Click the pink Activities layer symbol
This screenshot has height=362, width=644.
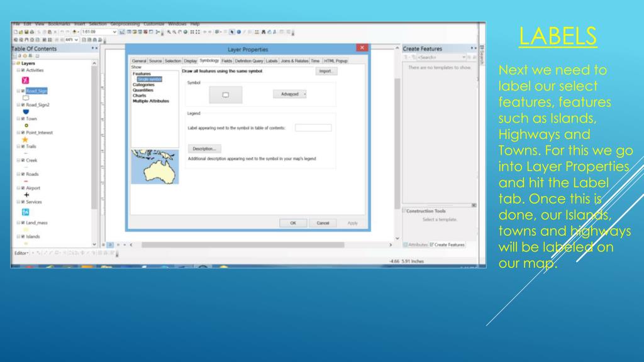pyautogui.click(x=25, y=80)
